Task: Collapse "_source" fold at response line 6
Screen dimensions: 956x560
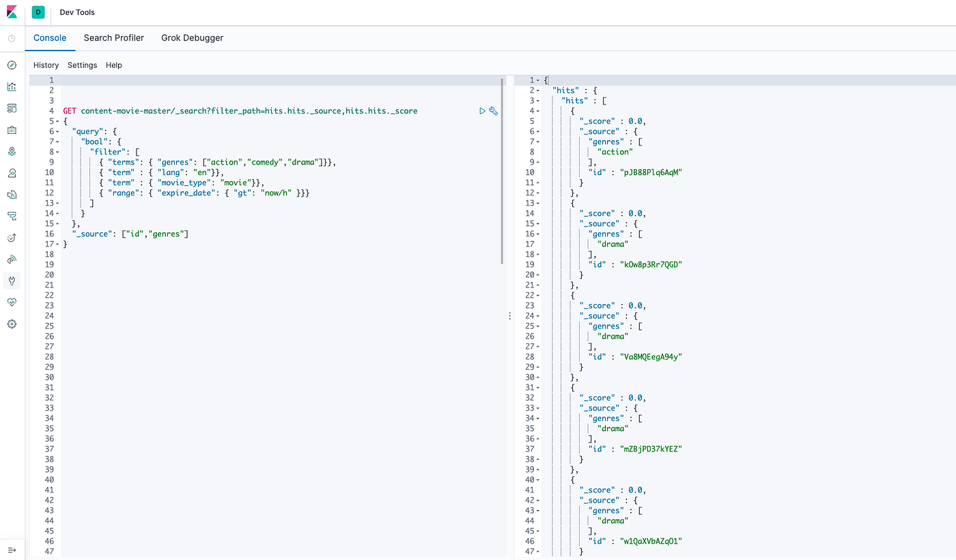Action: click(x=539, y=132)
